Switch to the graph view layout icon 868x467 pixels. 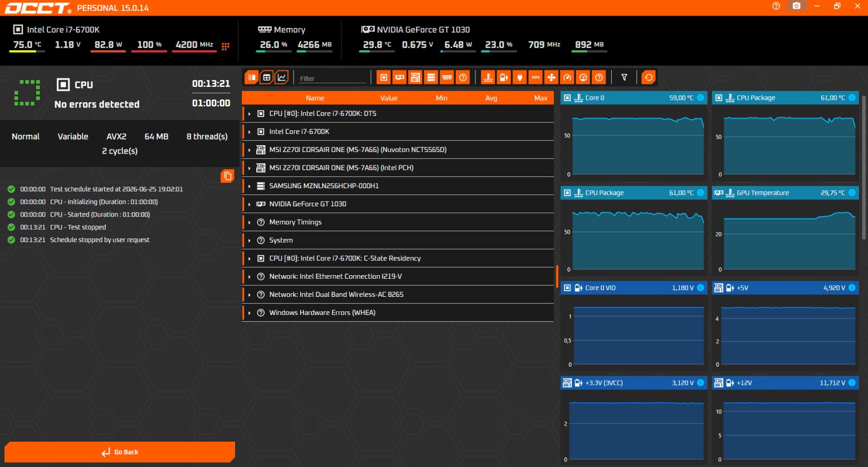[282, 78]
